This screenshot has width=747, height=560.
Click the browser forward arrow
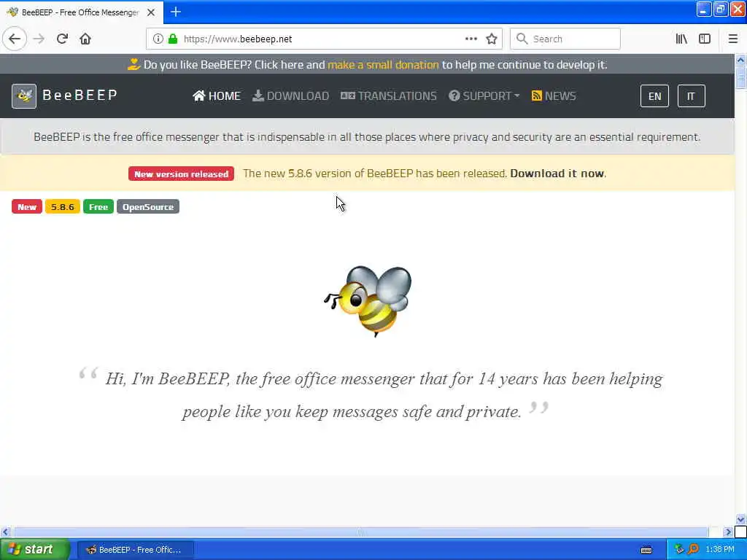click(39, 39)
